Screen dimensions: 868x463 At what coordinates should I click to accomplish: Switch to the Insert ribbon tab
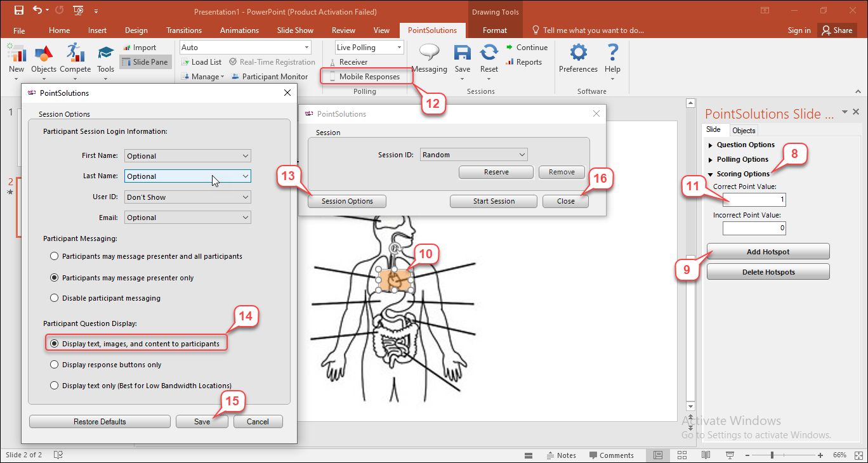(97, 30)
